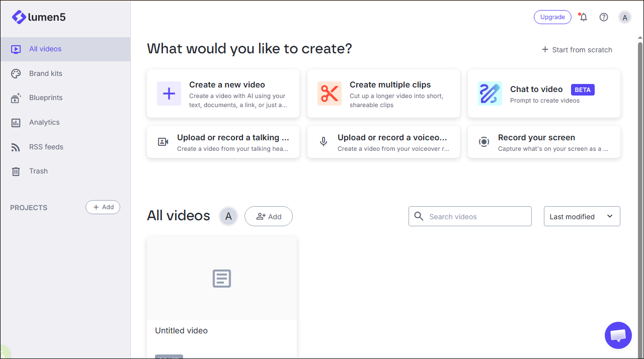Screen dimensions: 644x359
Task: Open the notifications bell
Action: pos(583,17)
